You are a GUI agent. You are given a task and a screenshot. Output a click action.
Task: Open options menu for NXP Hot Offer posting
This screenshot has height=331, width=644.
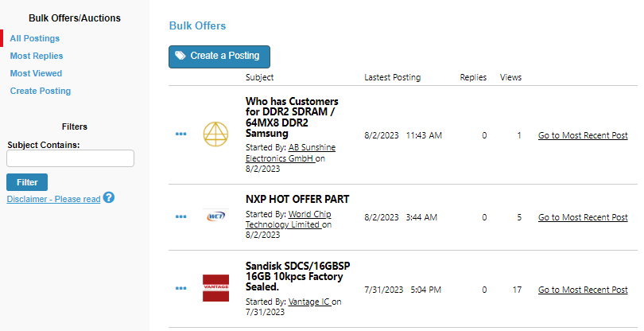(180, 216)
